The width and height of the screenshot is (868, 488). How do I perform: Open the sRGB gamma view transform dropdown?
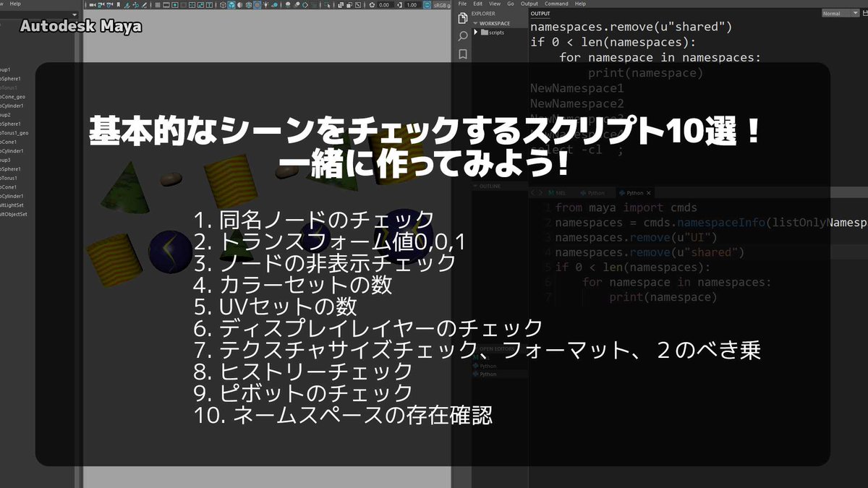(442, 5)
